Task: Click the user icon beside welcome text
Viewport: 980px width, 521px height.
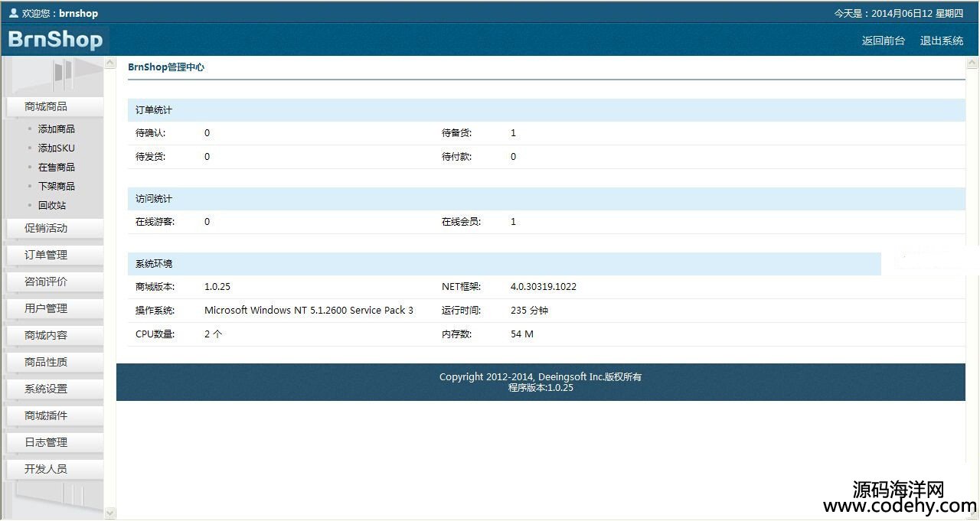Action: click(13, 13)
